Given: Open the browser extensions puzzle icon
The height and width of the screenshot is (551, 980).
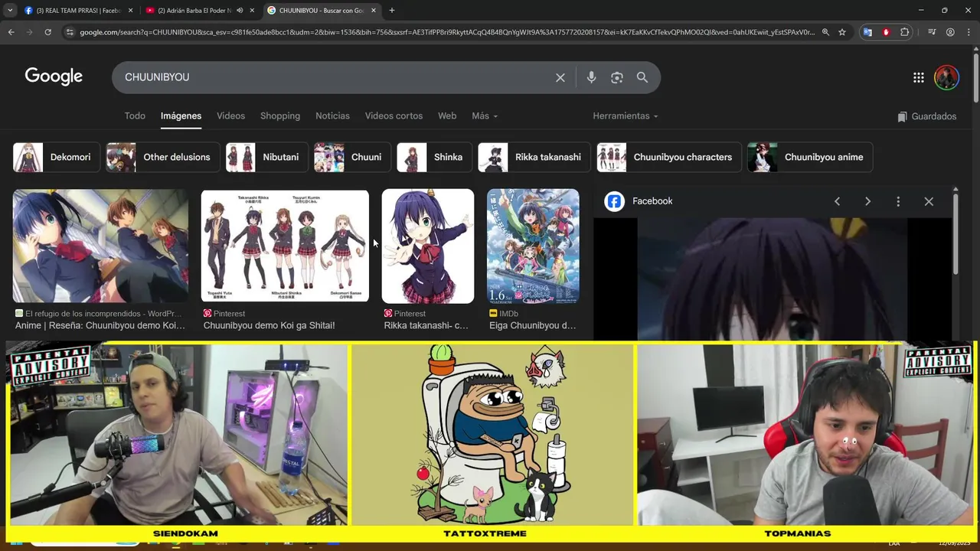Looking at the screenshot, I should pyautogui.click(x=905, y=32).
